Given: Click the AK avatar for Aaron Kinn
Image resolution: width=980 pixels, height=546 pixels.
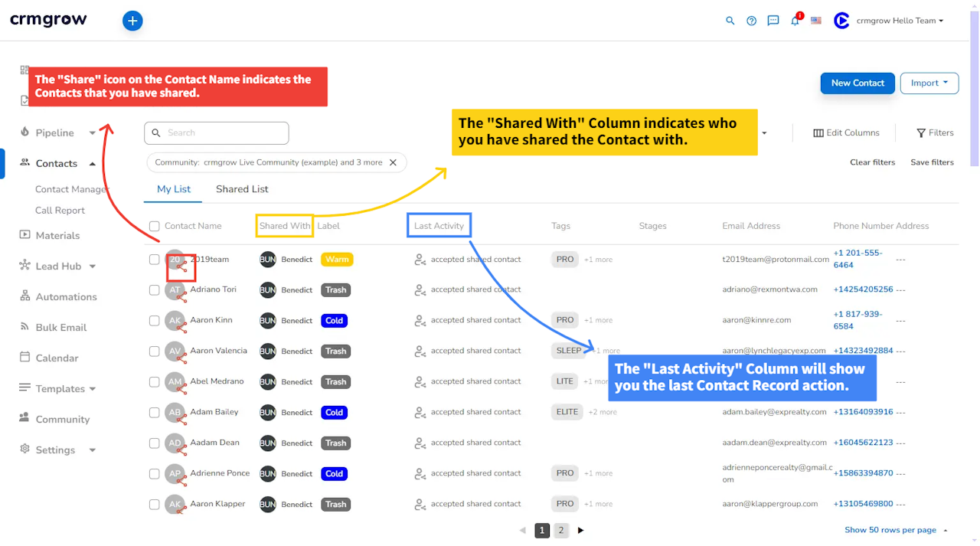Looking at the screenshot, I should 175,321.
